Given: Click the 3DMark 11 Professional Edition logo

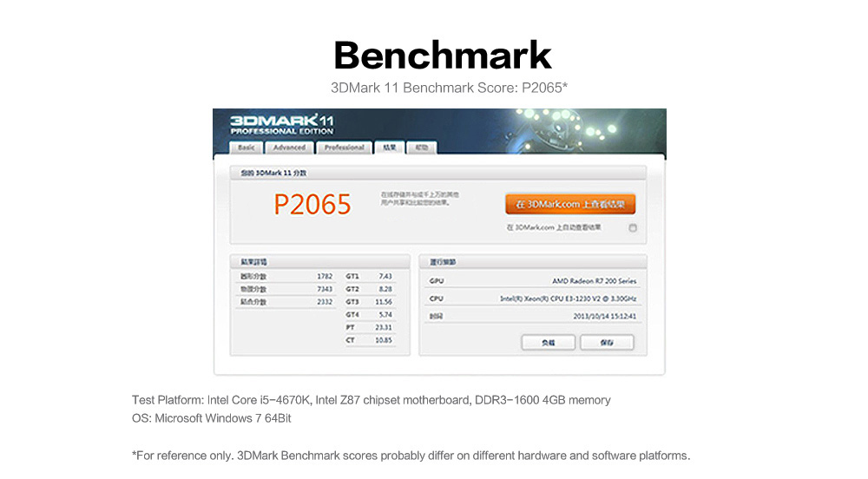Looking at the screenshot, I should (282, 124).
